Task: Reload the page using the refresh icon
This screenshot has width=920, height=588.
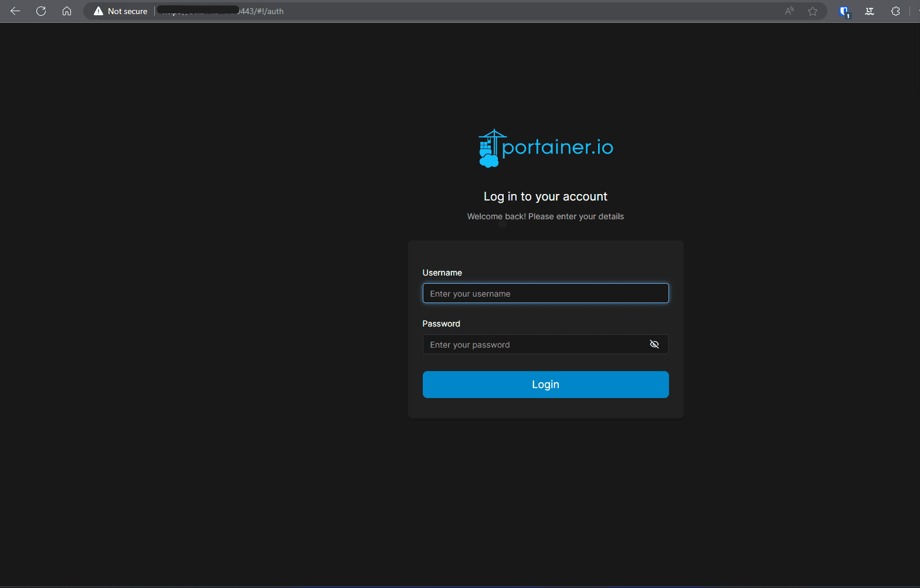Action: [x=41, y=11]
